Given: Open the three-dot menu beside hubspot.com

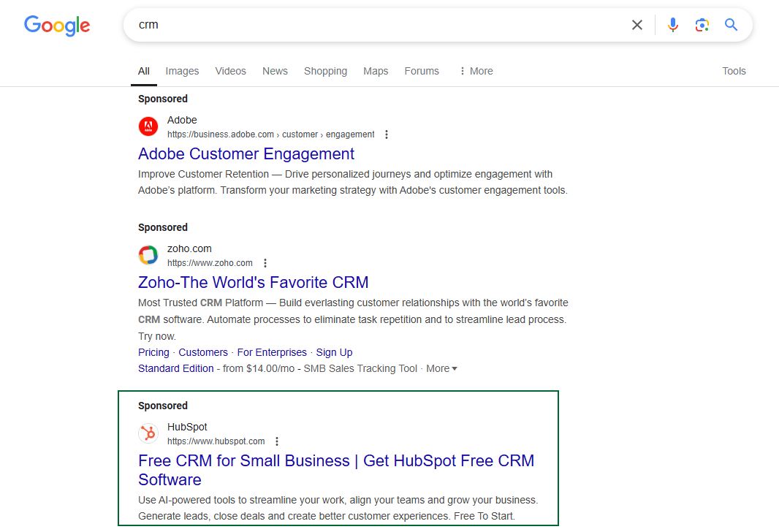Looking at the screenshot, I should [277, 441].
